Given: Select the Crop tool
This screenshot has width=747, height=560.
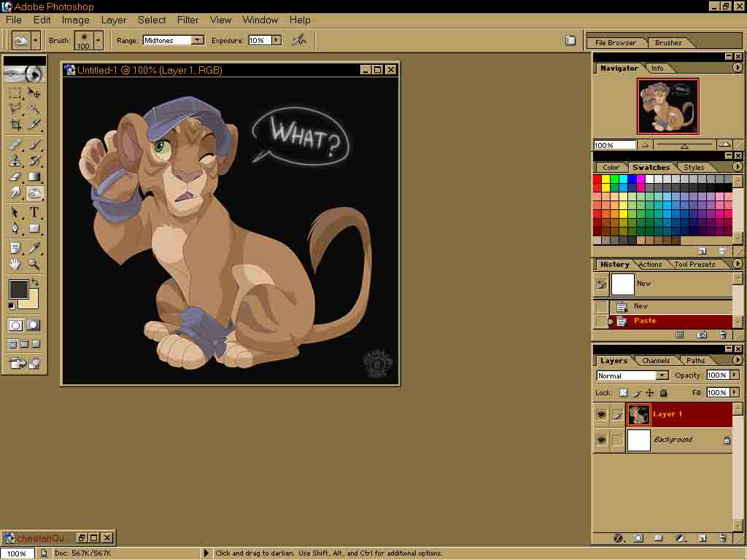Looking at the screenshot, I should (x=15, y=125).
